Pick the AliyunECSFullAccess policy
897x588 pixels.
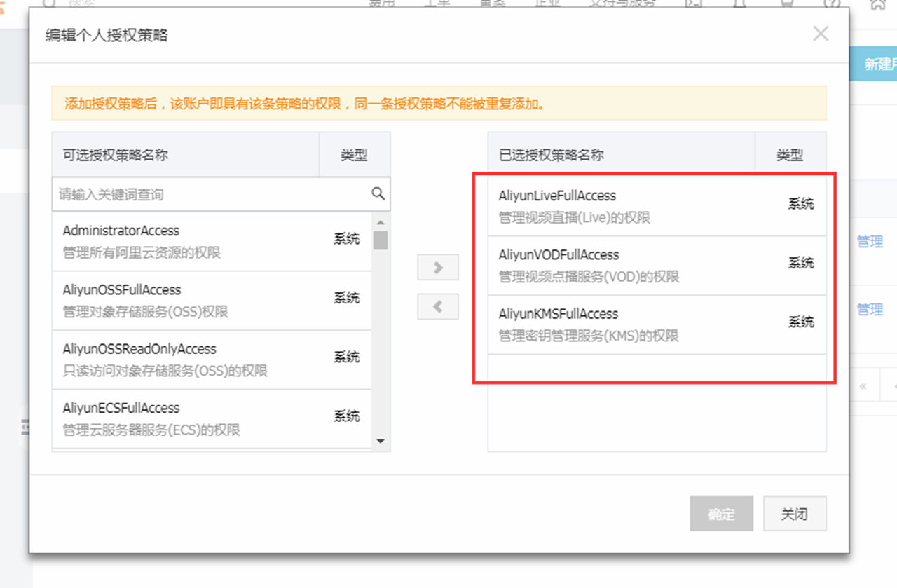pos(211,419)
